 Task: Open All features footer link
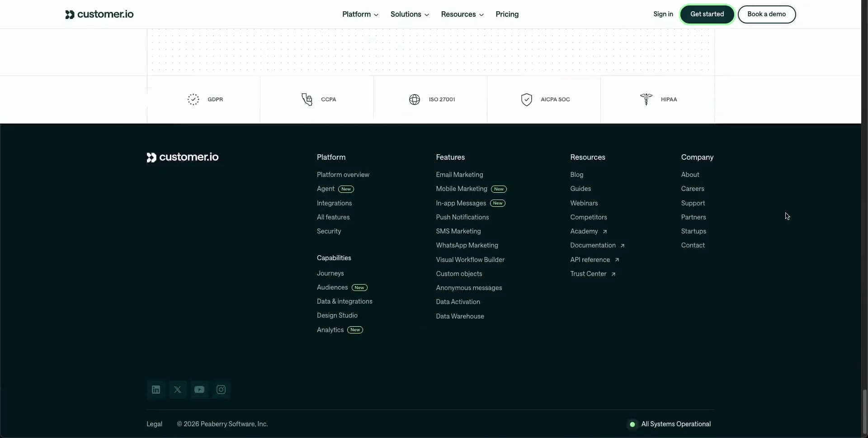point(333,217)
